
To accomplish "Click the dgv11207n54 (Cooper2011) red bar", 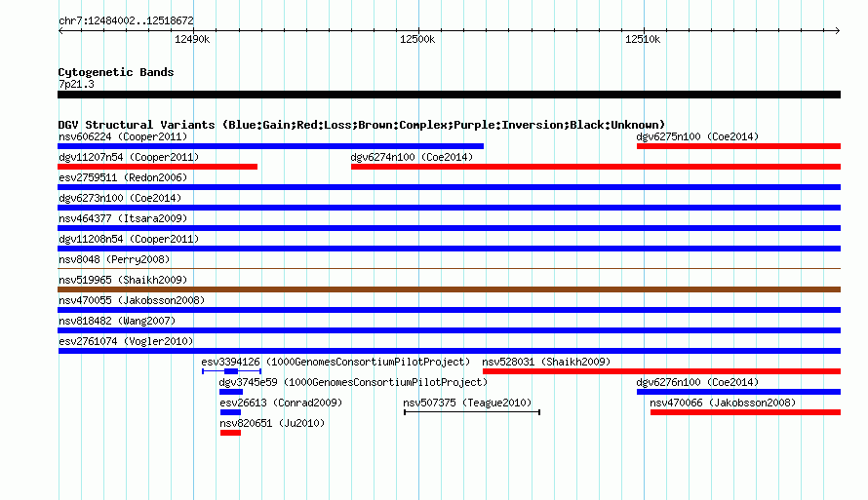I will tap(157, 167).
